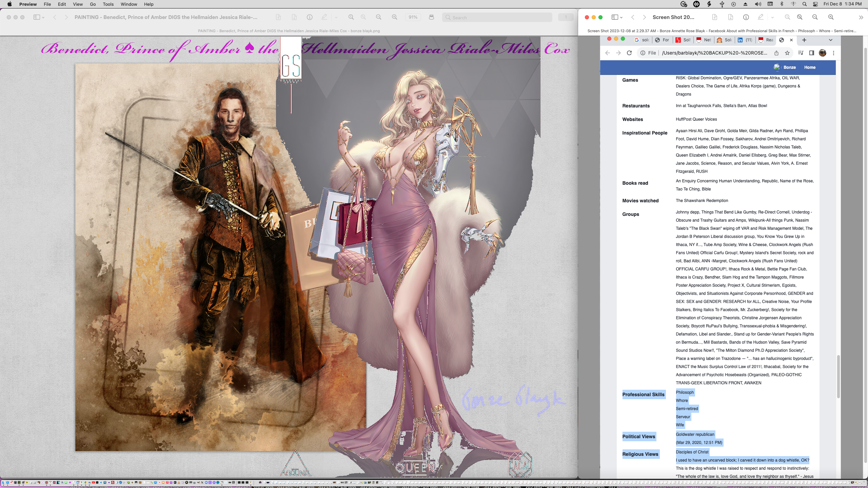Image resolution: width=868 pixels, height=488 pixels.
Task: Toggle sidebar in the Screen Shot window
Action: [x=614, y=17]
